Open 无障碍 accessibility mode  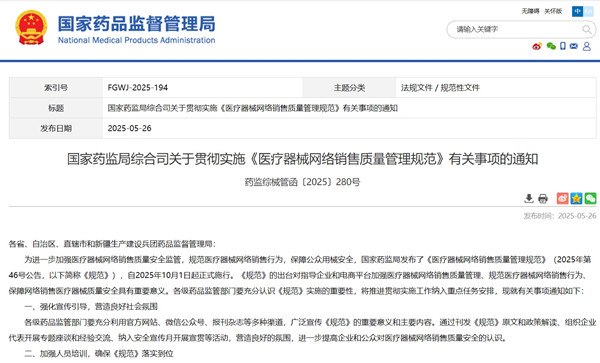click(530, 11)
